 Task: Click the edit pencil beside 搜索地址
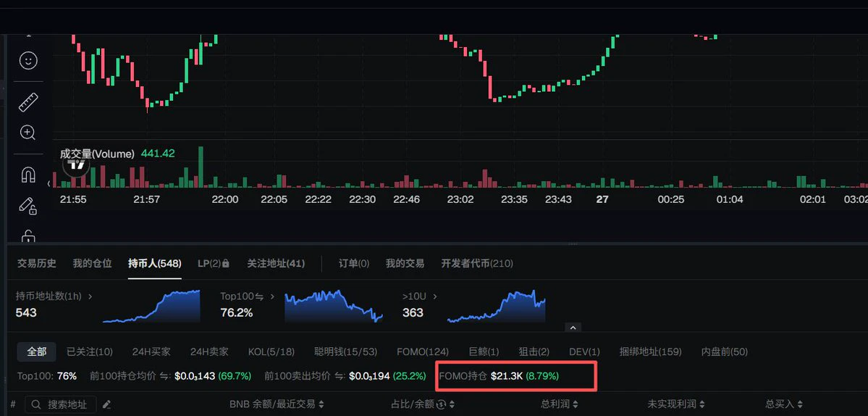click(x=107, y=405)
